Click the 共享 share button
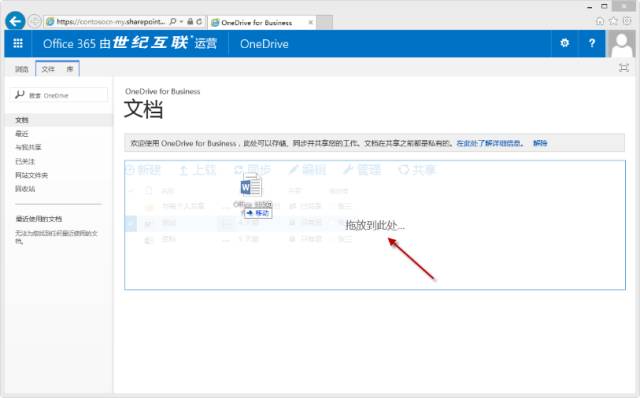The image size is (640, 398). pyautogui.click(x=417, y=170)
